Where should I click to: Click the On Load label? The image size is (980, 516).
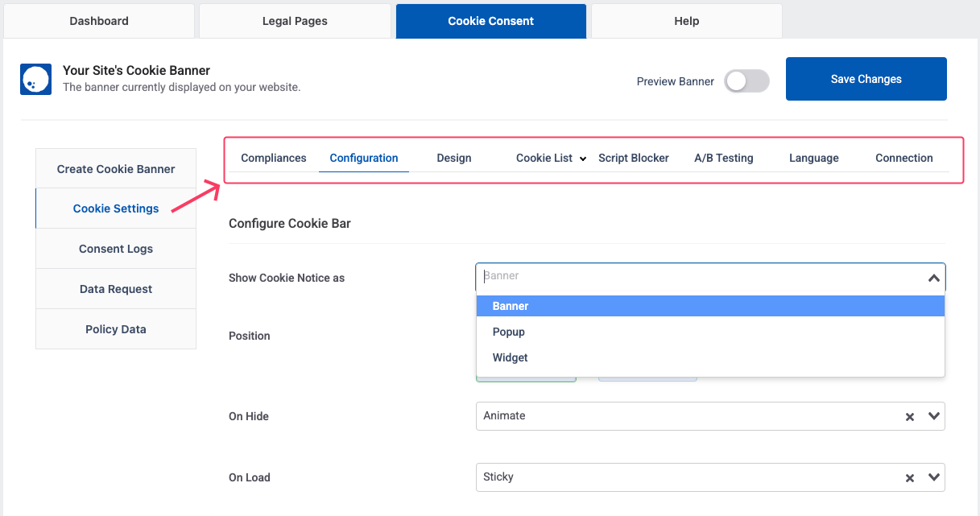tap(250, 477)
